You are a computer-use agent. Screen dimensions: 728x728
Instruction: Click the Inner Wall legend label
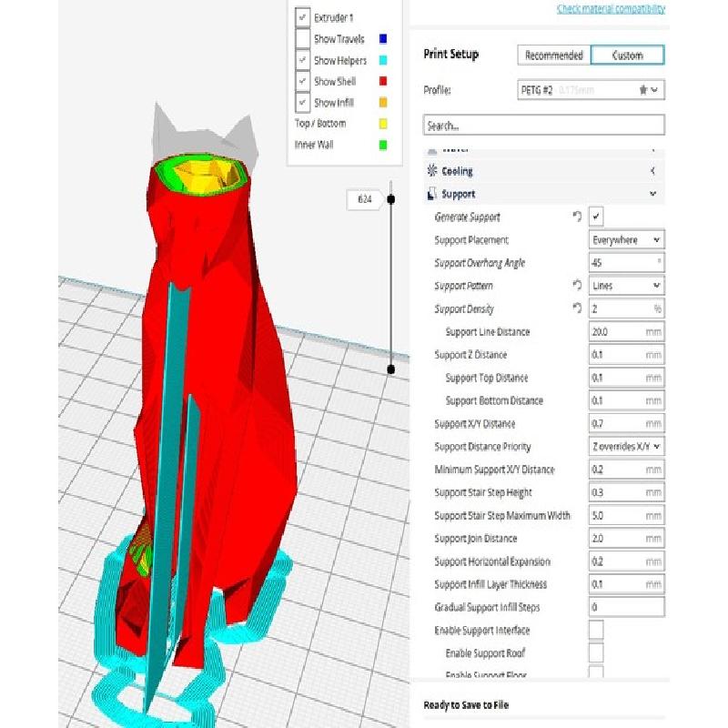point(314,145)
